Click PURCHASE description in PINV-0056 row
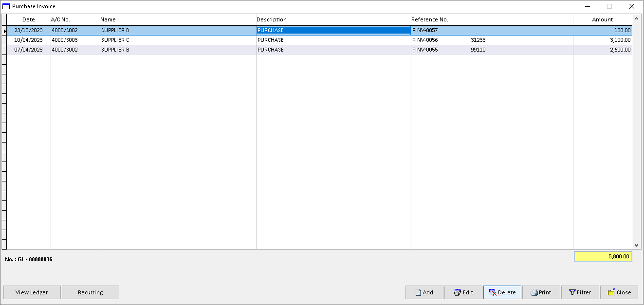This screenshot has width=644, height=306. point(333,40)
